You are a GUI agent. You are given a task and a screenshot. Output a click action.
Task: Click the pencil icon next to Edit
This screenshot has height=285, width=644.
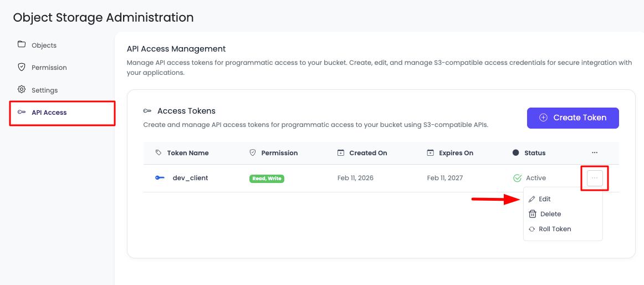tap(532, 199)
